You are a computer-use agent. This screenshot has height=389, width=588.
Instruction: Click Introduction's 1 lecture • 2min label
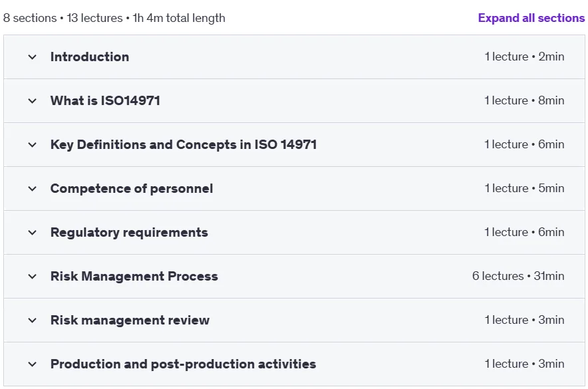pyautogui.click(x=524, y=57)
